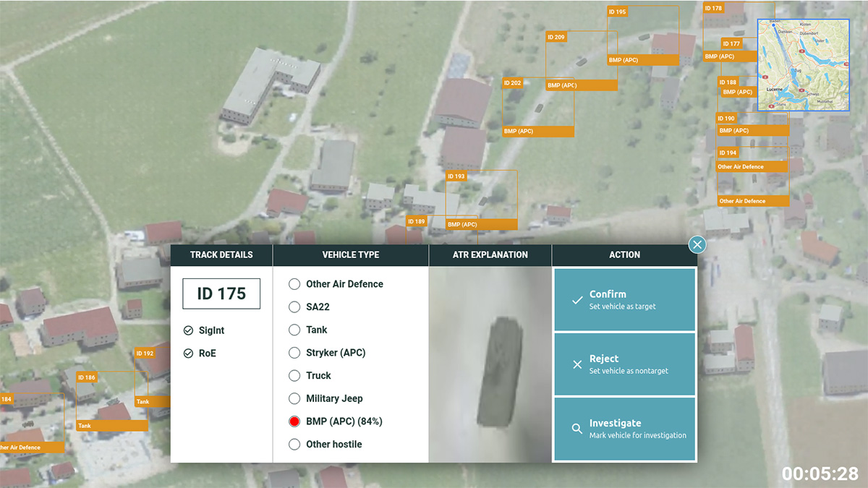The image size is (868, 488).
Task: Select the ID 202 BMP track marker
Action: [x=512, y=82]
